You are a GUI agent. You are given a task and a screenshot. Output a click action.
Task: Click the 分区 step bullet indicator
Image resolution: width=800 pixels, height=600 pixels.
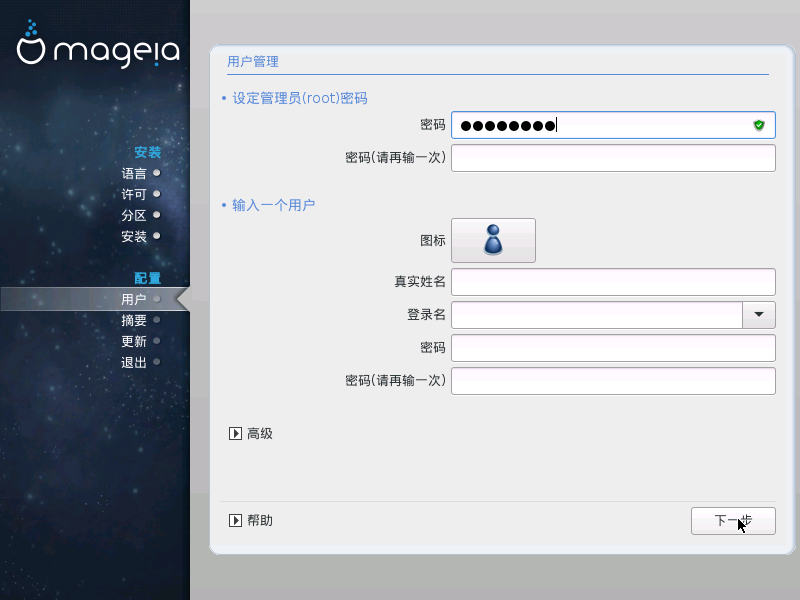click(157, 215)
